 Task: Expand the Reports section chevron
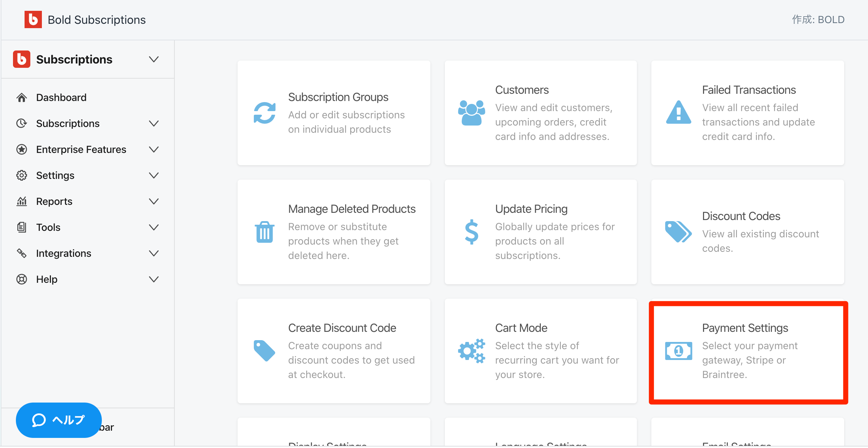(154, 201)
